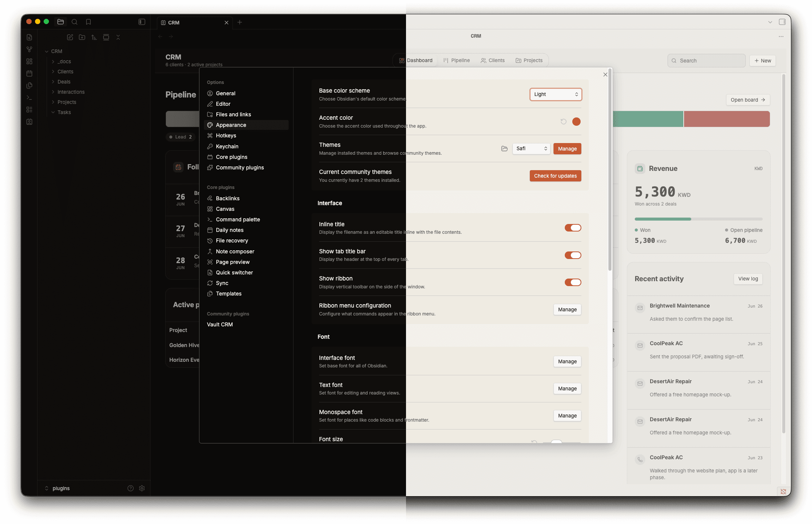Open the plugins vault switcher

(57, 488)
